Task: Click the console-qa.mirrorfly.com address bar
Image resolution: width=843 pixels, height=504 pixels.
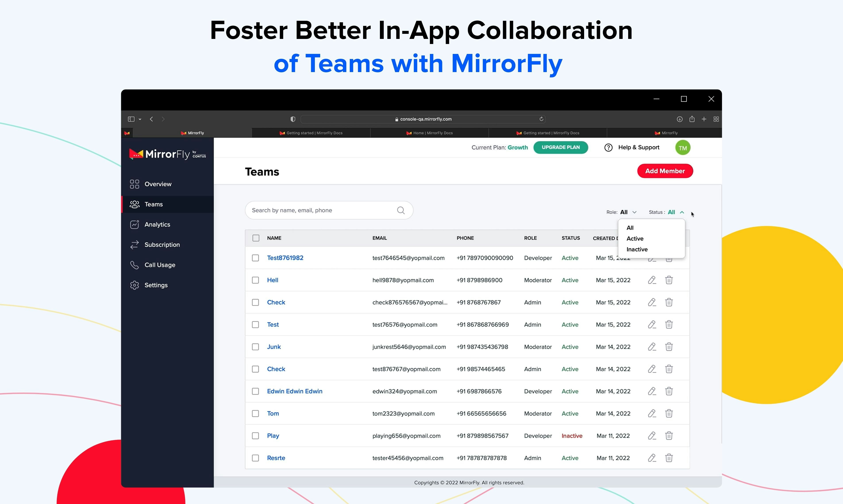Action: coord(423,119)
